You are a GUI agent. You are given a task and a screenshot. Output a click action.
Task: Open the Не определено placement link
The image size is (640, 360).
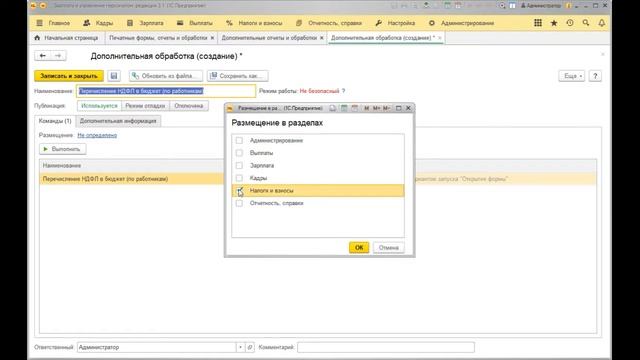tap(97, 135)
